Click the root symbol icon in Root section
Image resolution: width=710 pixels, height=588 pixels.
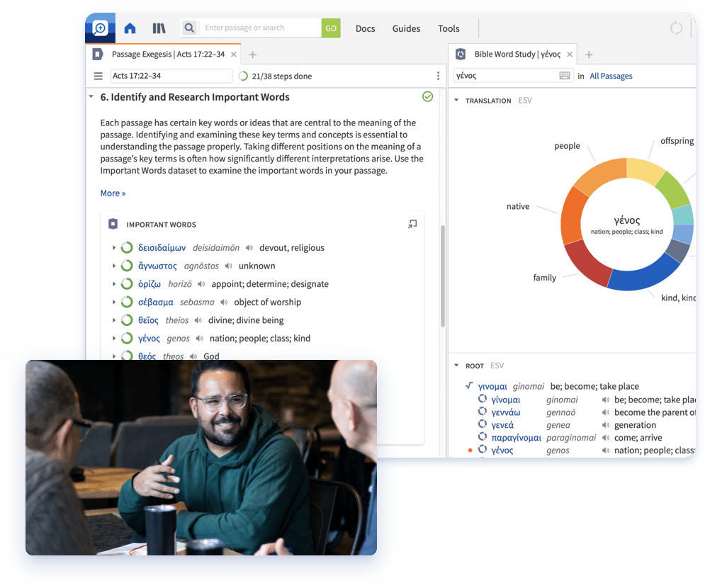click(469, 385)
